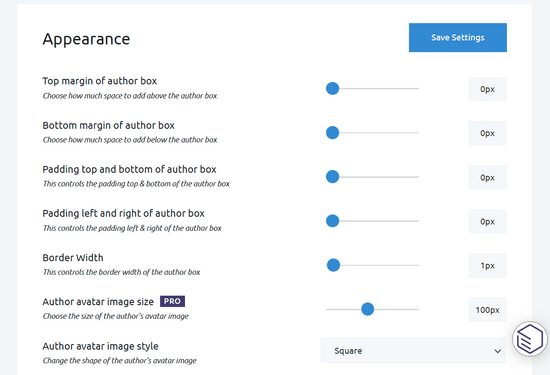Click 'Choose how much space to add below' description
The width and height of the screenshot is (550, 375).
130,140
